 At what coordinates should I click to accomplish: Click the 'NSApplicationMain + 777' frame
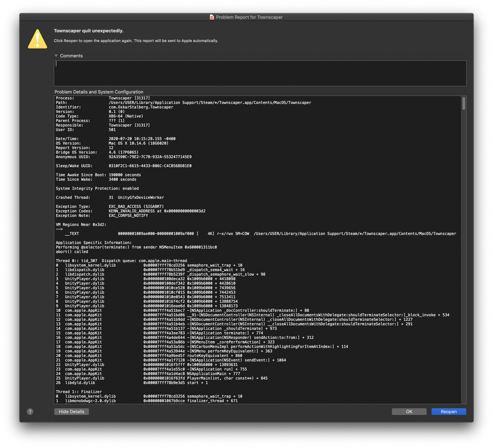coord(148,374)
